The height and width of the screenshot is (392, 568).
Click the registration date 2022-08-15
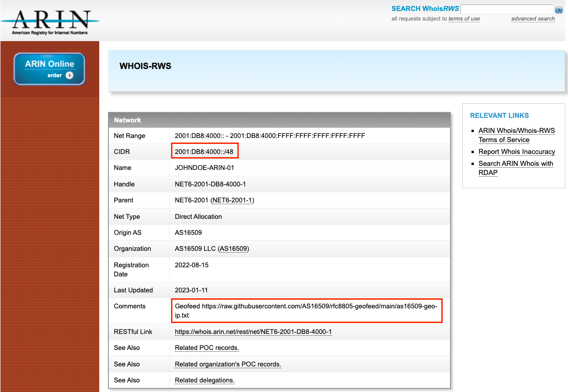(191, 265)
